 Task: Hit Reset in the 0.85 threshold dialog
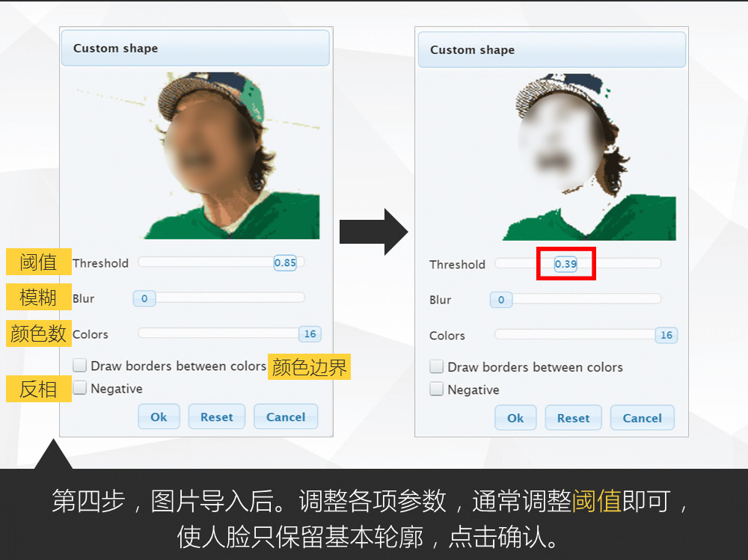click(x=216, y=417)
